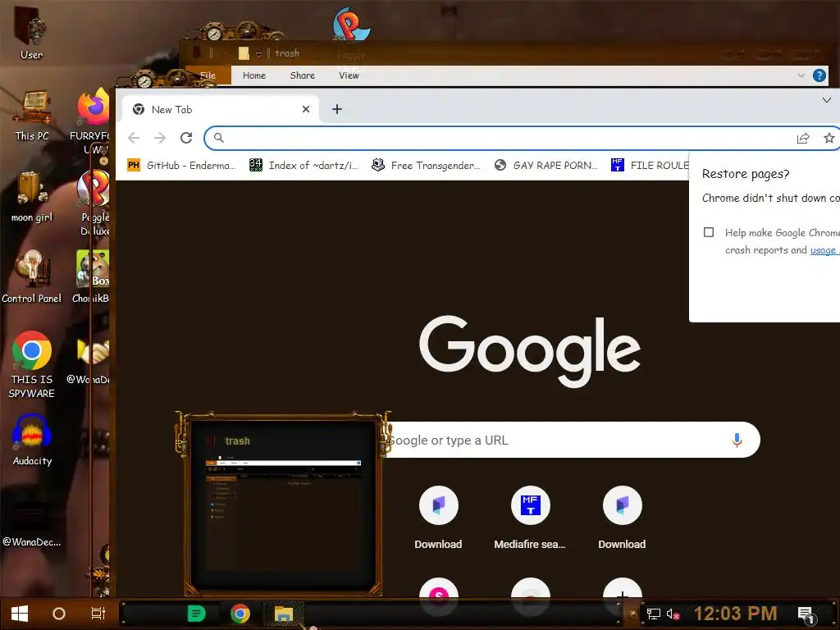The height and width of the screenshot is (630, 840).
Task: Open the User desktop icon
Action: 31,34
